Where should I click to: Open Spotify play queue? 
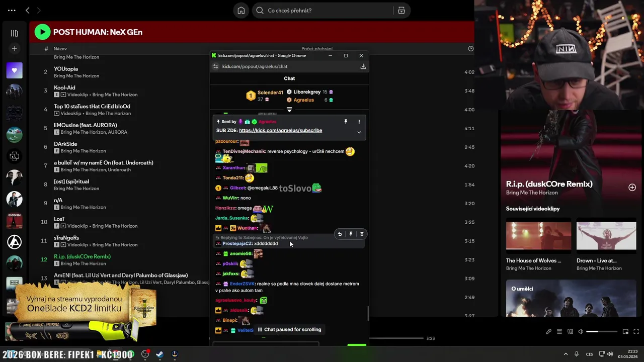[559, 332]
